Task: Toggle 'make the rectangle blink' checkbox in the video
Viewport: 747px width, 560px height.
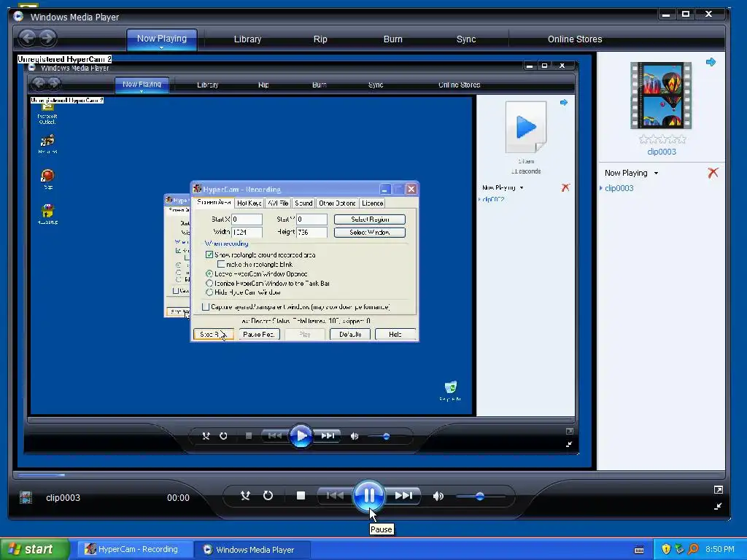Action: click(x=221, y=264)
